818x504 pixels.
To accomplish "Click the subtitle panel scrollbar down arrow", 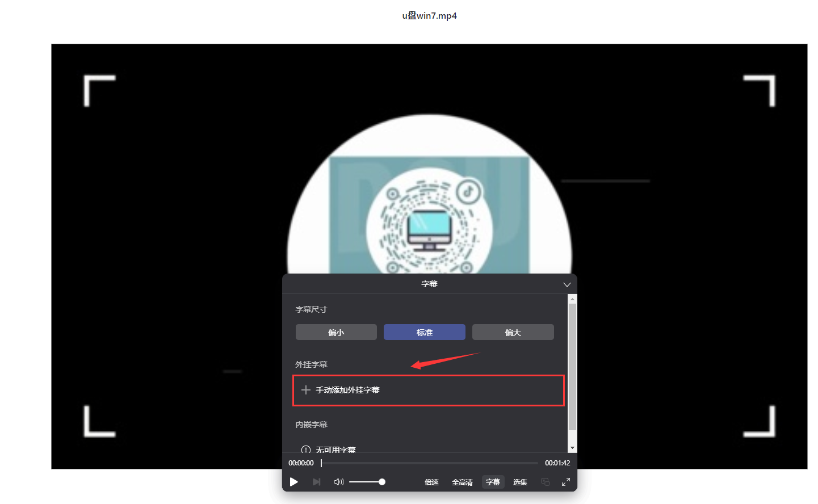I will (572, 448).
